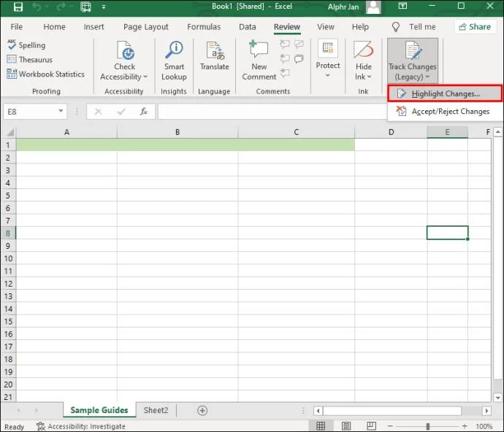Click the horizontal scrollbar right arrow
Viewport: 504px width, 432px height.
(486, 411)
